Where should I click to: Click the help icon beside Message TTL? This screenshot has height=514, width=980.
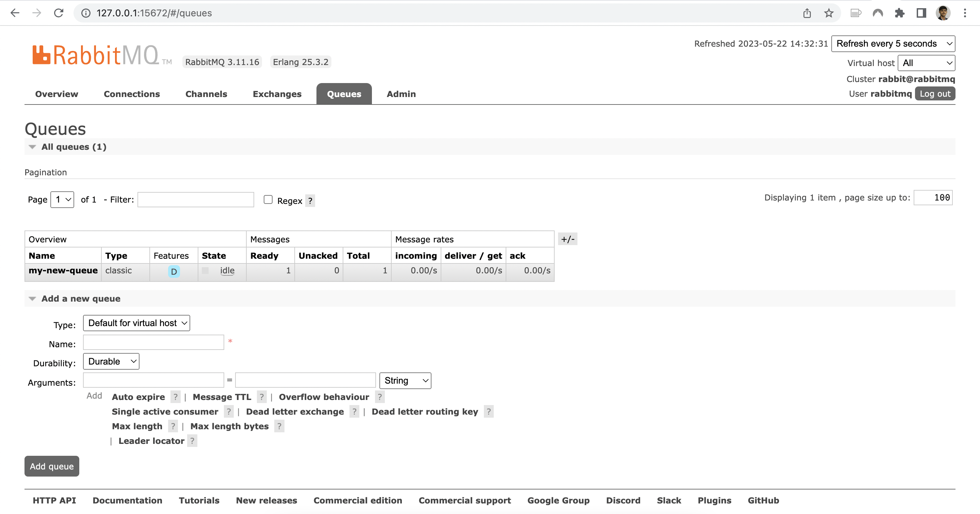coord(261,397)
